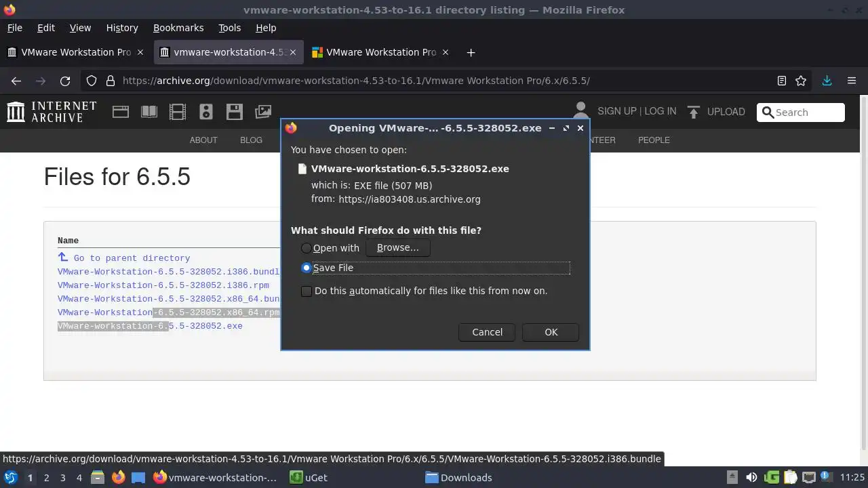This screenshot has height=488, width=868.
Task: Switch to workspace 2 in taskbar
Action: pos(46,477)
